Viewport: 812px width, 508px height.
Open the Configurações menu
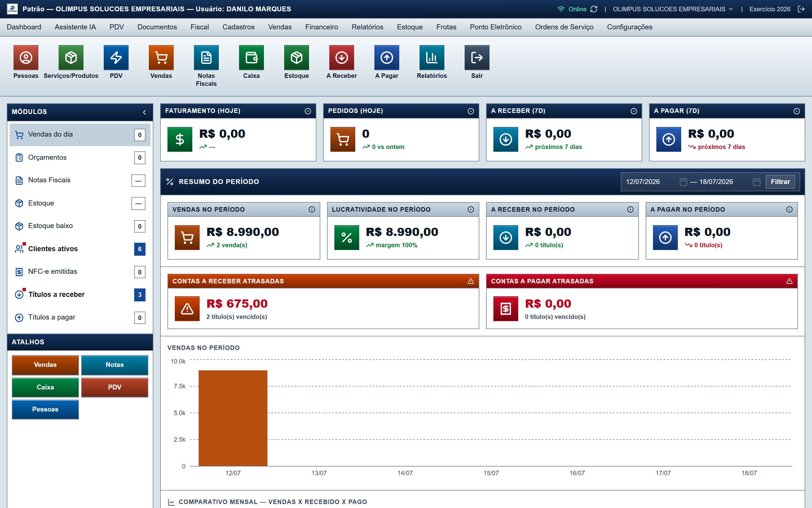point(630,27)
